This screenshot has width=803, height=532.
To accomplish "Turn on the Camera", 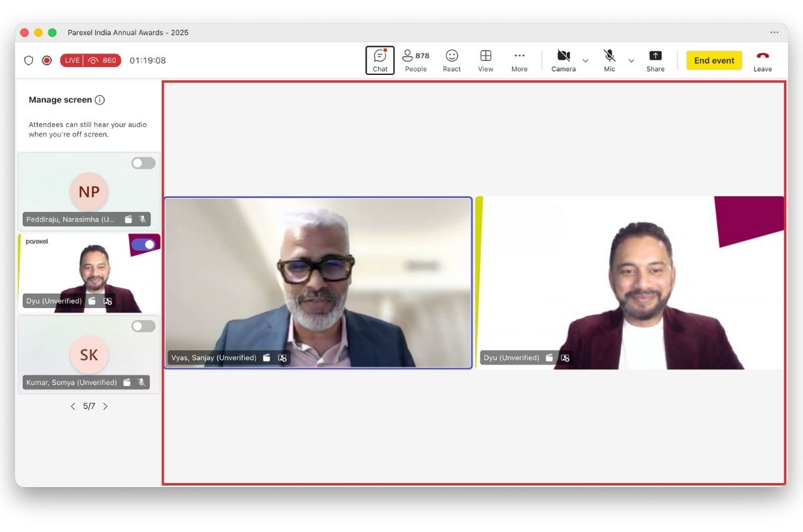I will [563, 60].
